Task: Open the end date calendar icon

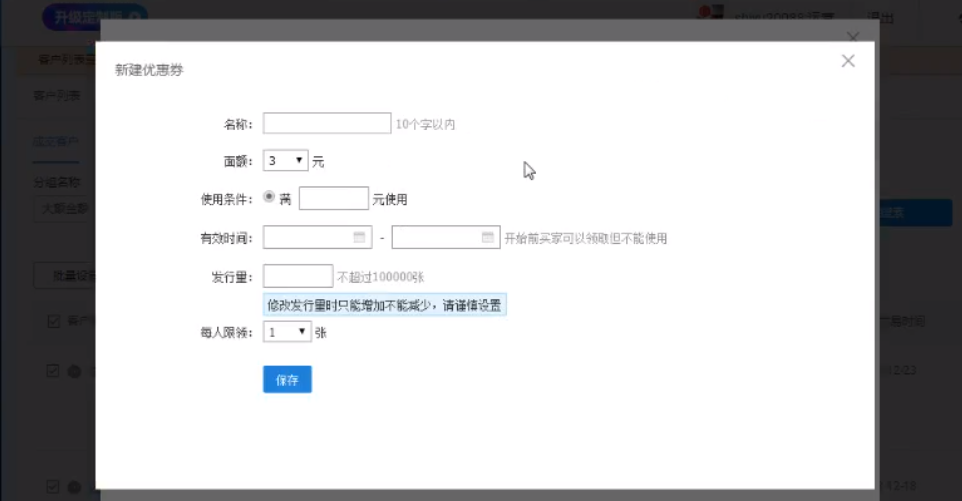Action: pos(488,238)
